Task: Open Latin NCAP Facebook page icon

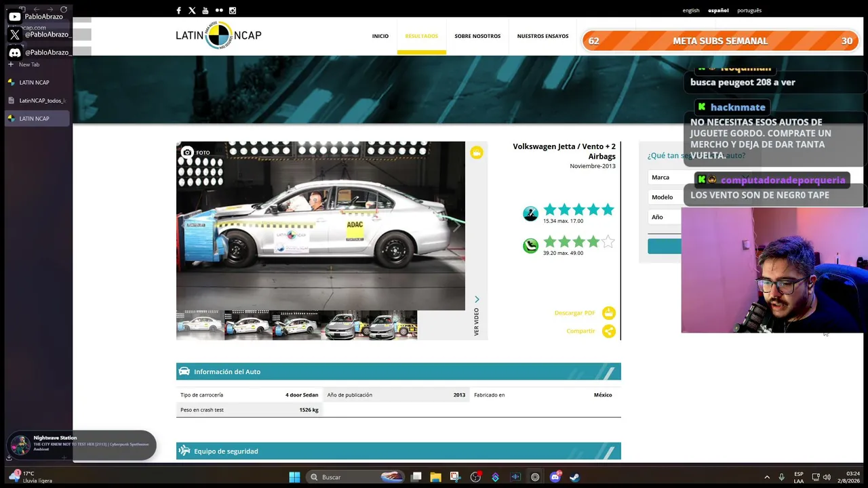Action: (178, 10)
